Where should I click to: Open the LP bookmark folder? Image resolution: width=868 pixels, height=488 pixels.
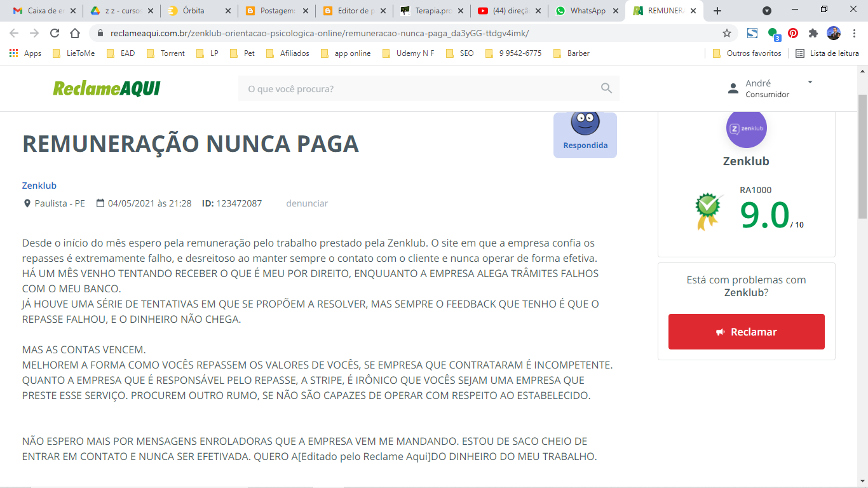click(x=207, y=53)
